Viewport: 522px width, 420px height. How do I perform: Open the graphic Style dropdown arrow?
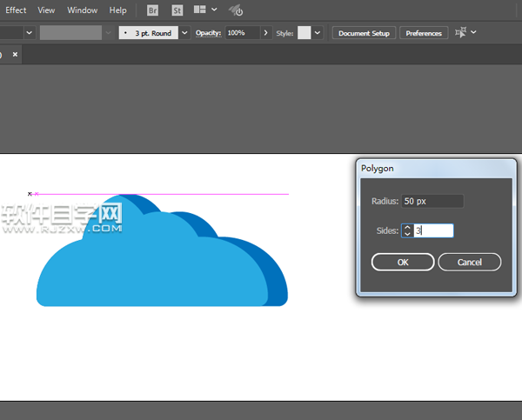[x=318, y=33]
